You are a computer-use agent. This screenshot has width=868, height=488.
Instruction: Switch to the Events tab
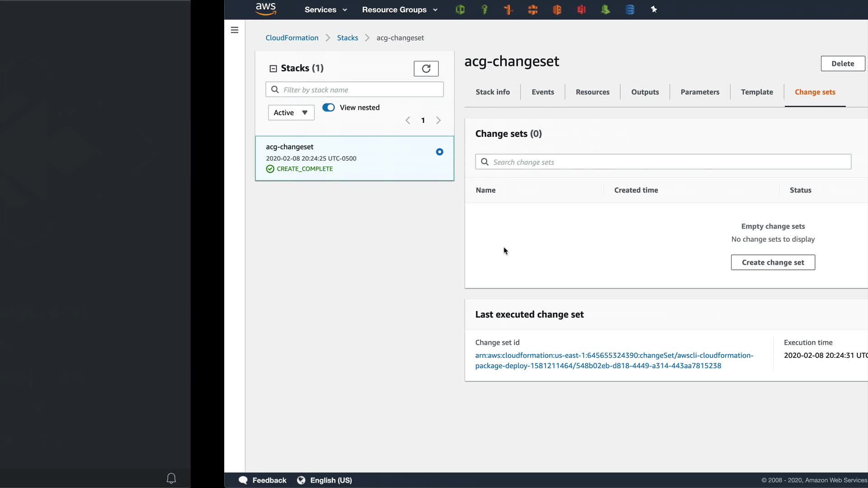click(542, 92)
